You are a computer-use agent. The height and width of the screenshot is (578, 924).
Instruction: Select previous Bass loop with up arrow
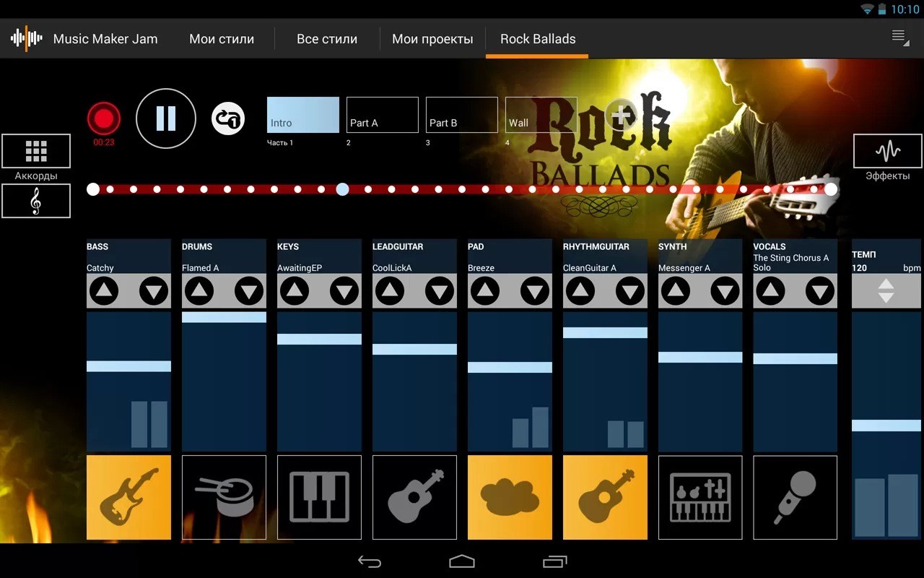tap(104, 291)
